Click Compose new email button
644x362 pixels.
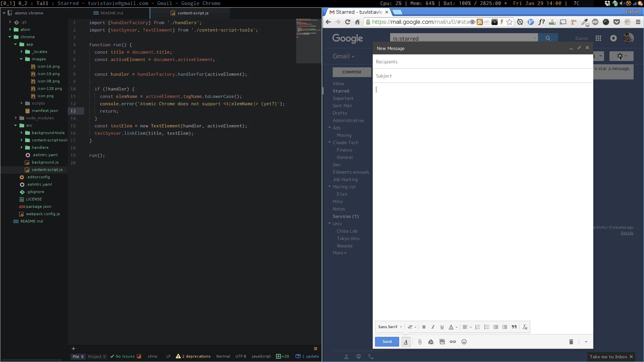[x=352, y=72]
